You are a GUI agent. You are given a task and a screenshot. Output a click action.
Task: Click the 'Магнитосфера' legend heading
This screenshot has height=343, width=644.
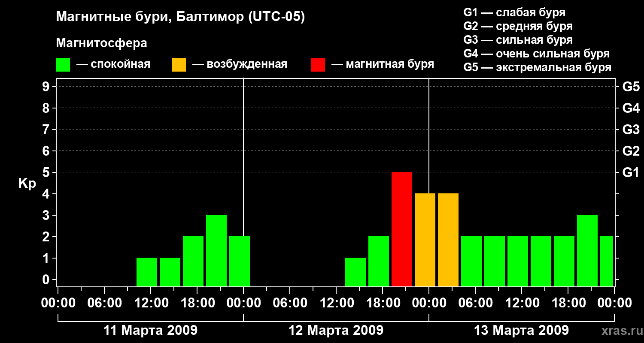pos(101,43)
